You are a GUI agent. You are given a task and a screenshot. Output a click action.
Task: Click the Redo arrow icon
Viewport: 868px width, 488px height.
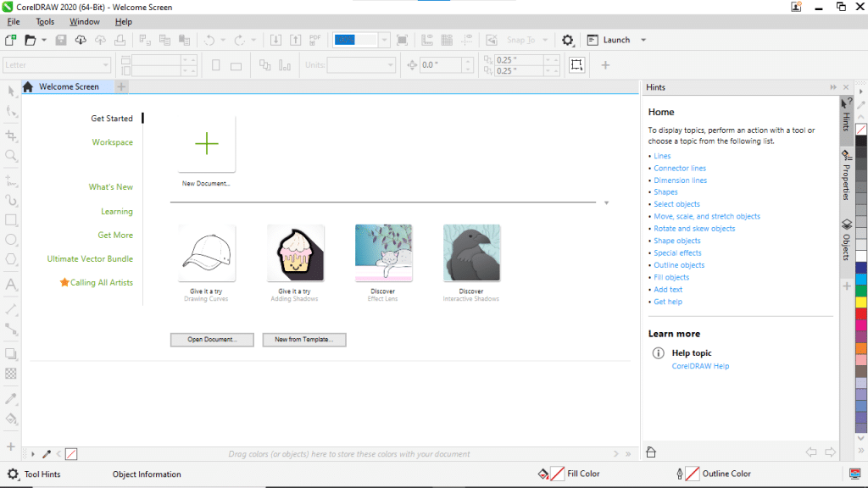[x=239, y=40]
